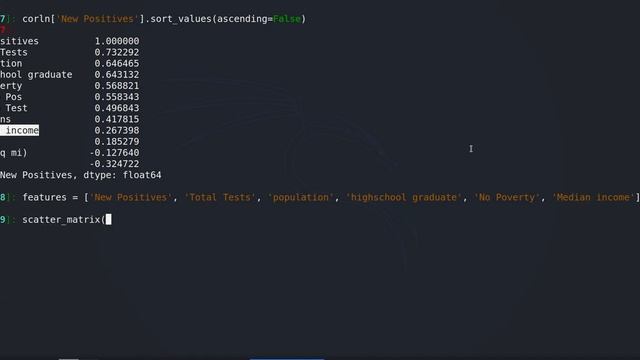This screenshot has width=640, height=360.
Task: Select the 0.646465 correlation value
Action: point(117,63)
